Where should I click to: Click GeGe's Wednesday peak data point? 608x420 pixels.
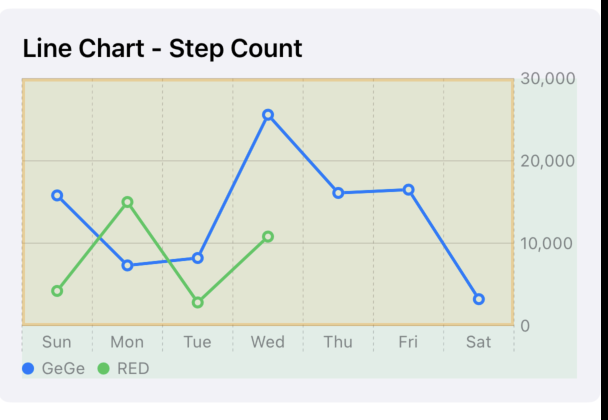268,115
